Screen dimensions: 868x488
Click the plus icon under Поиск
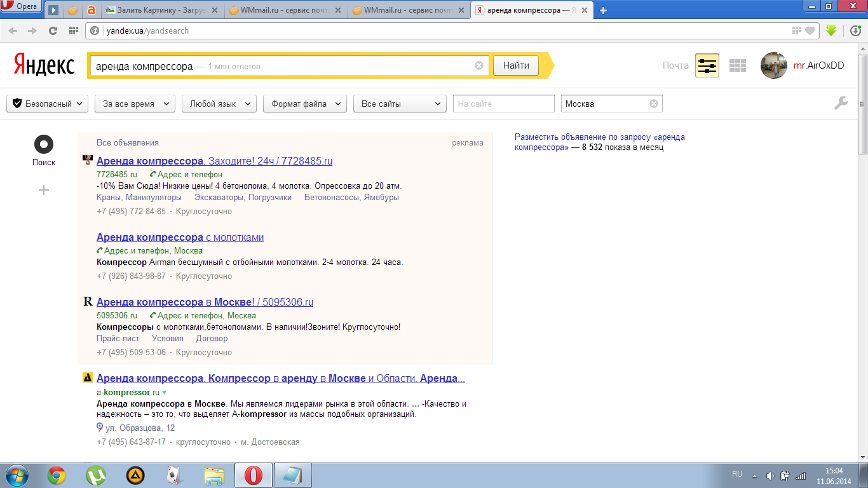tap(44, 190)
